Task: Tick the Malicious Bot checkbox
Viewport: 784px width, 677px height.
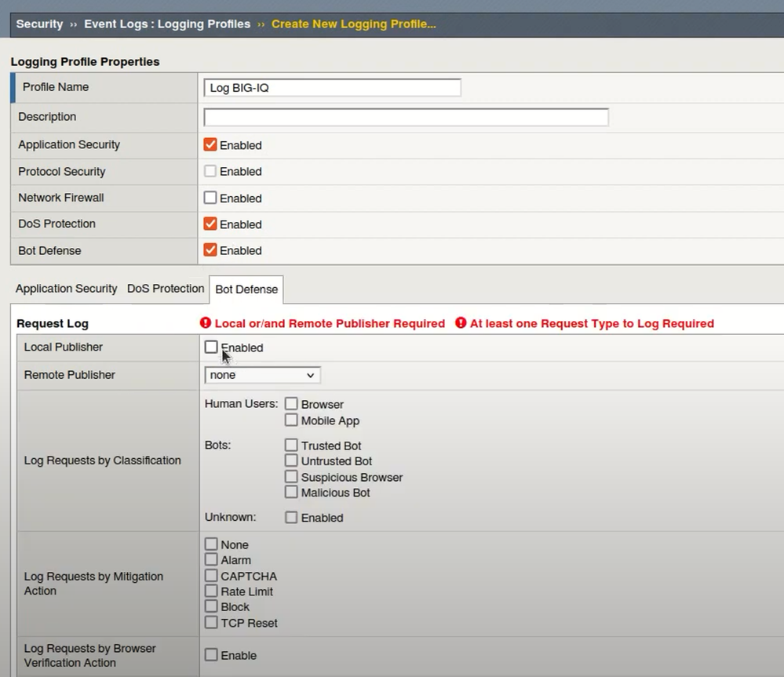Action: tap(291, 493)
